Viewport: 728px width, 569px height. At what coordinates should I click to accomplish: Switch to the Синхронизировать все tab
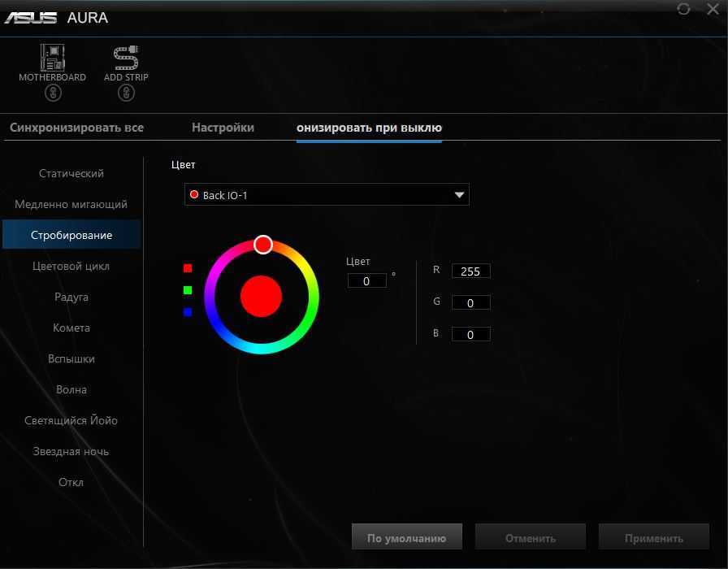pos(76,128)
